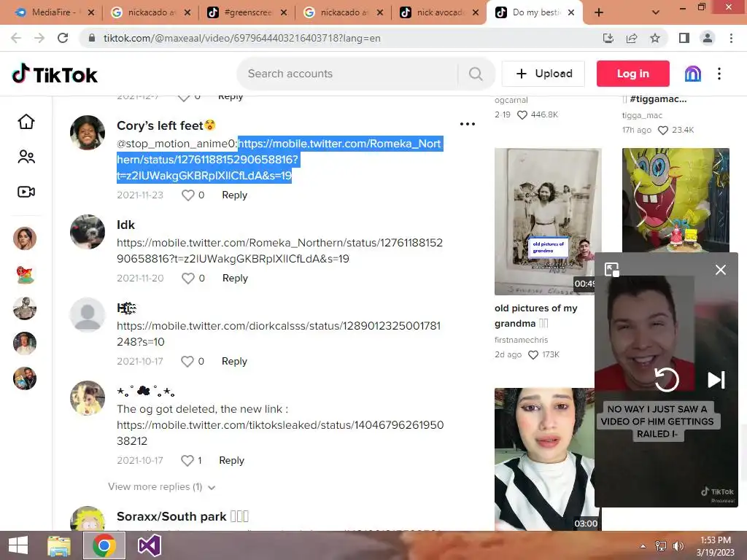The image size is (747, 560).
Task: Open File Explorer from the taskbar
Action: click(x=59, y=545)
